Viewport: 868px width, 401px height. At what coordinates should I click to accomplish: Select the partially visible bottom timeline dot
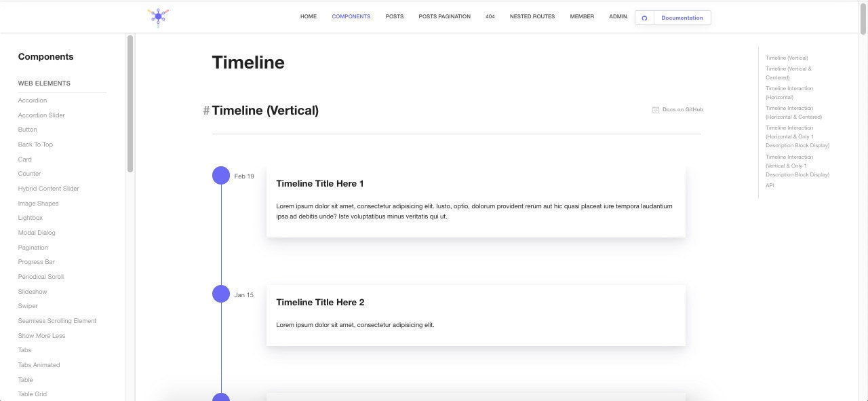[221, 398]
